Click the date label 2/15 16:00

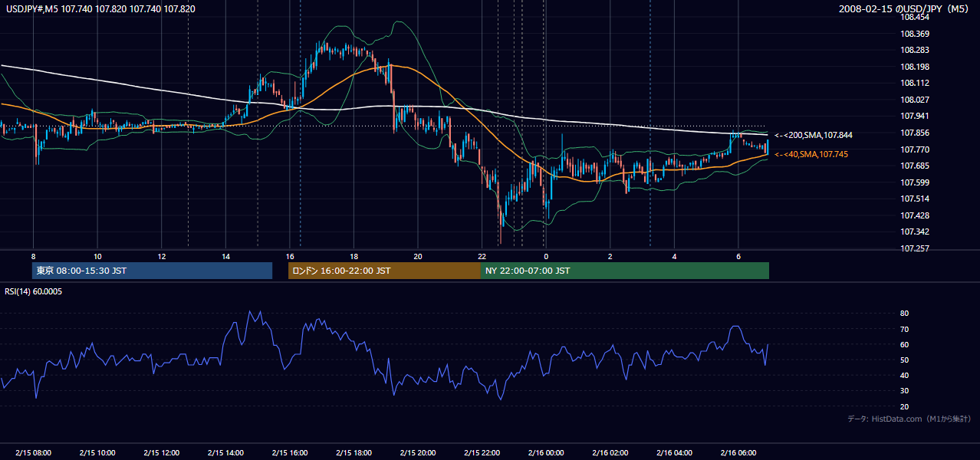coord(290,453)
